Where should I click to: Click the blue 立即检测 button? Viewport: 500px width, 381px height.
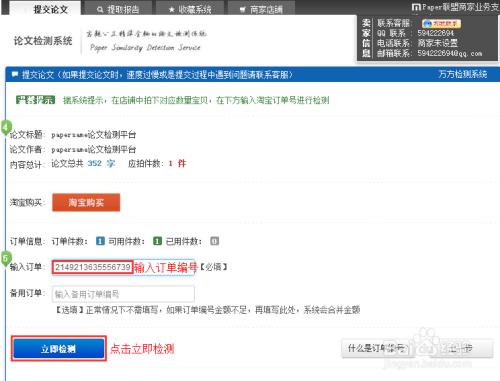[x=59, y=349]
